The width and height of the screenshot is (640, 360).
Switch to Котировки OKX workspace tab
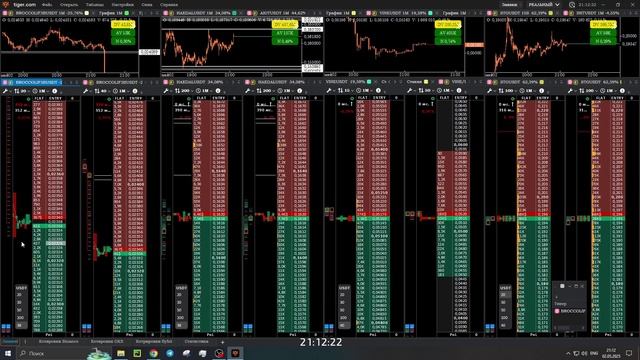[x=107, y=341]
